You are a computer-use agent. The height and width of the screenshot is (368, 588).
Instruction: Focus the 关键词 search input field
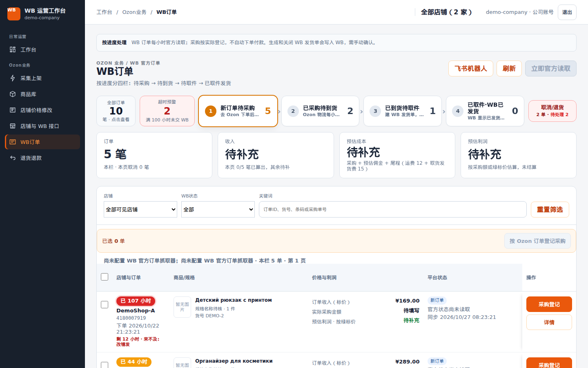point(393,209)
